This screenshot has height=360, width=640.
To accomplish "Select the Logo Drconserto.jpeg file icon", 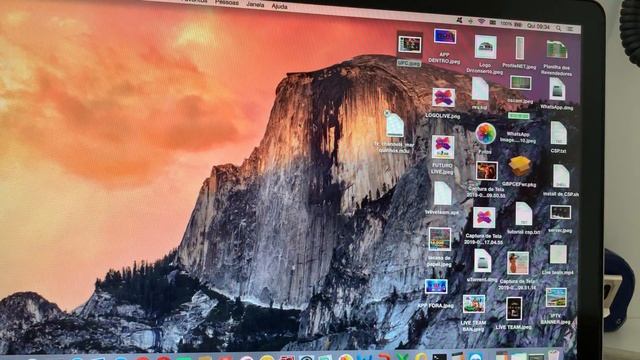I will (x=485, y=47).
